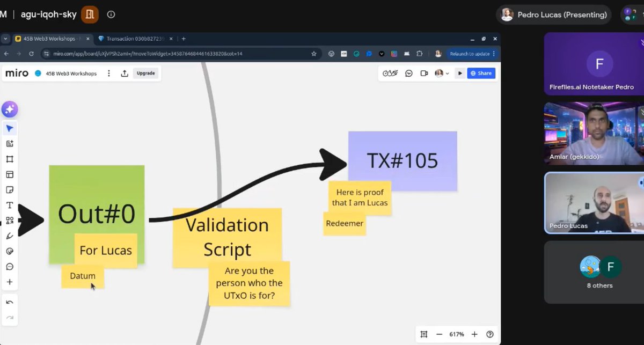This screenshot has width=644, height=345.
Task: Expand the Chrome tab search dropdown
Action: click(5, 39)
